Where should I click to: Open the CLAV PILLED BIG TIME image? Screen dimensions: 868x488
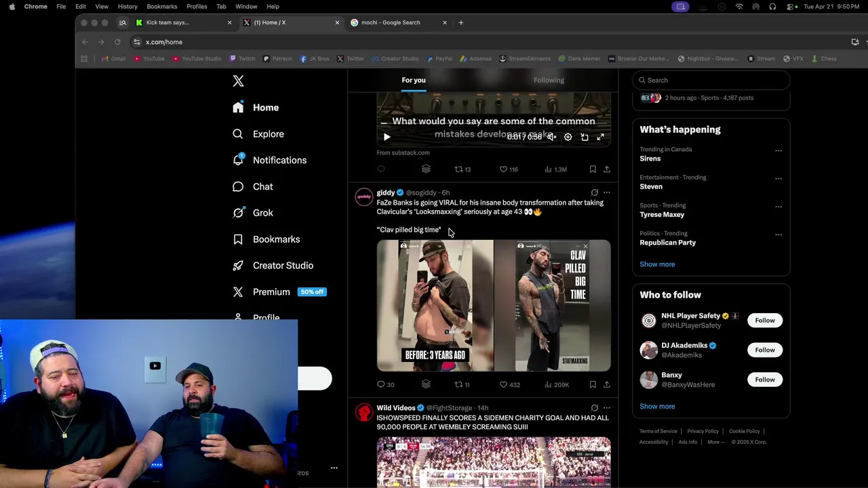[553, 306]
